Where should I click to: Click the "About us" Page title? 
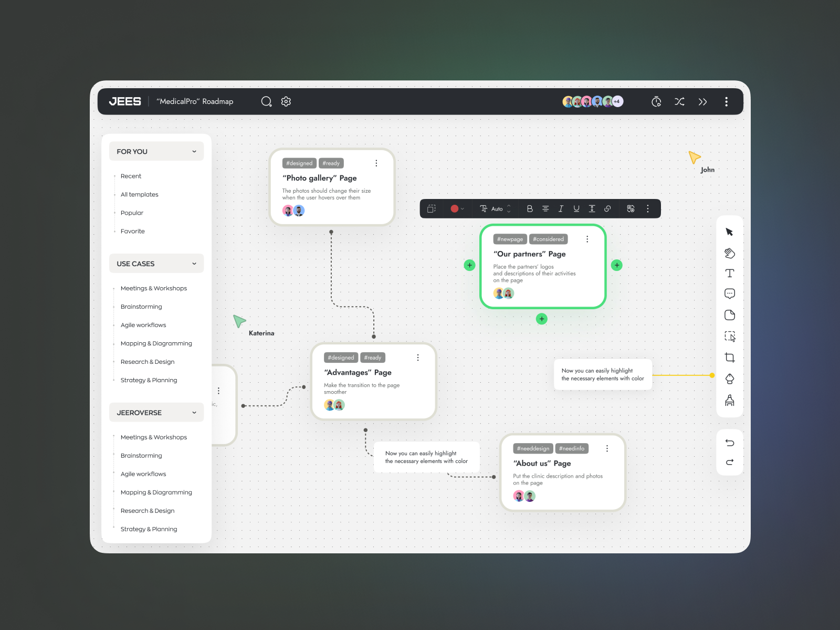tap(542, 464)
